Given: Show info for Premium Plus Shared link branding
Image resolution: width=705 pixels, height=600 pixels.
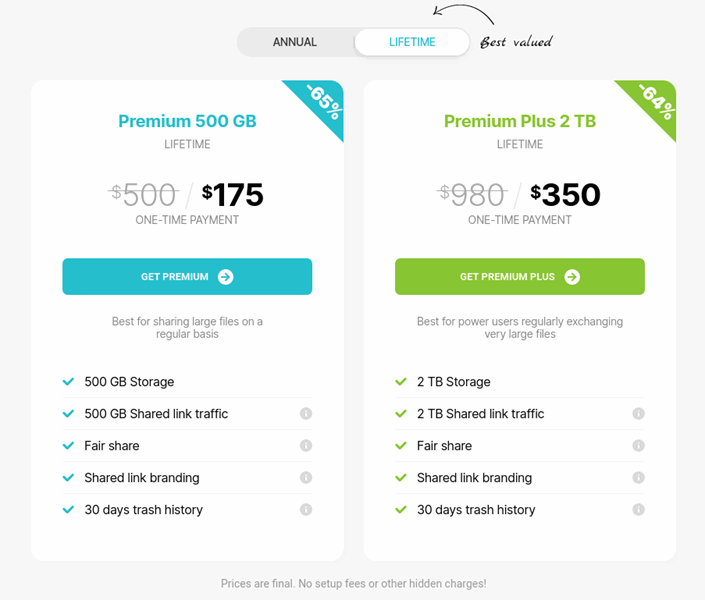Looking at the screenshot, I should [638, 478].
